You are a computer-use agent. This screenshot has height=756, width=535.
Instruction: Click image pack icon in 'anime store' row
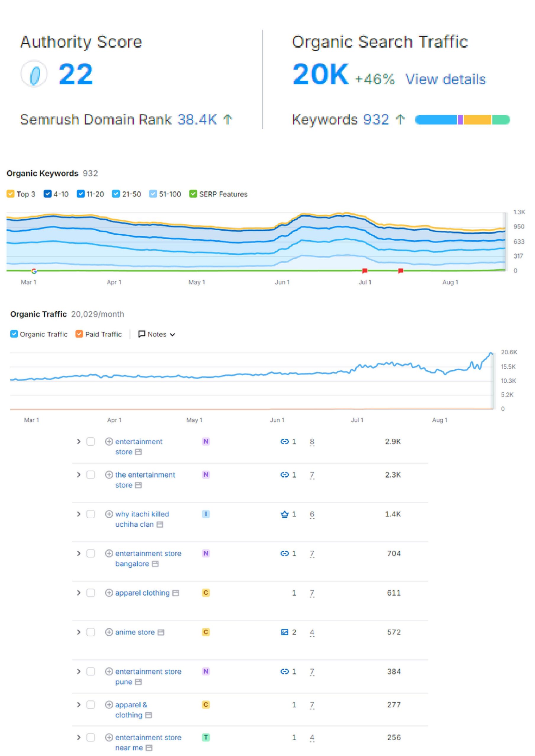point(284,632)
